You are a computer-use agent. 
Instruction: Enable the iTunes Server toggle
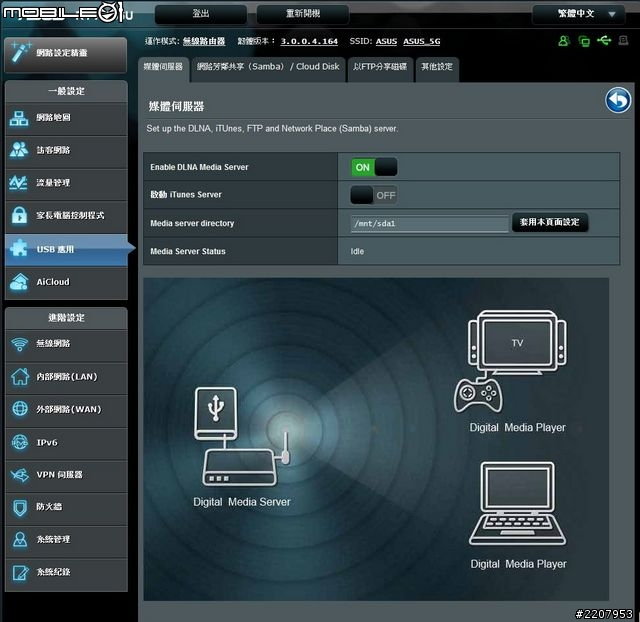[x=373, y=195]
